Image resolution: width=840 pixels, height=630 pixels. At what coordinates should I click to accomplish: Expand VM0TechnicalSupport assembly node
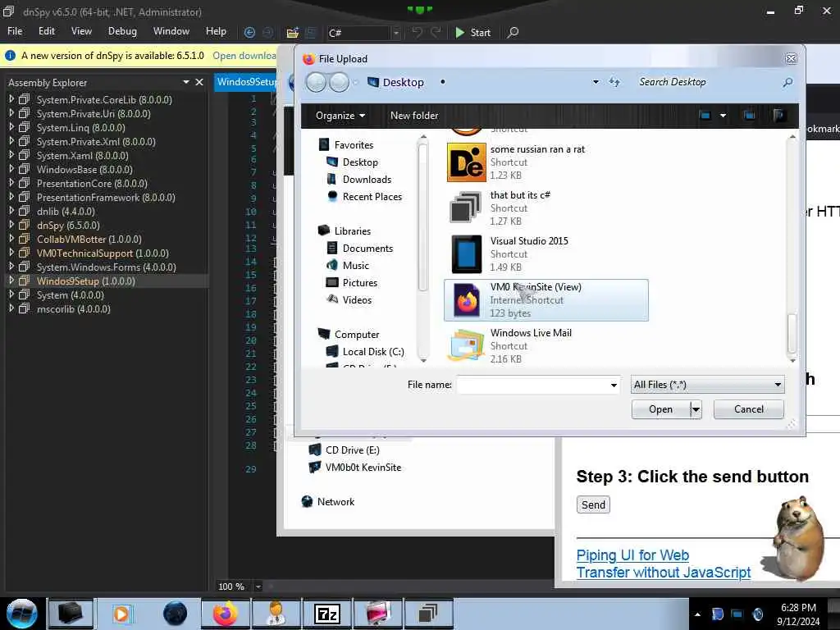point(11,253)
